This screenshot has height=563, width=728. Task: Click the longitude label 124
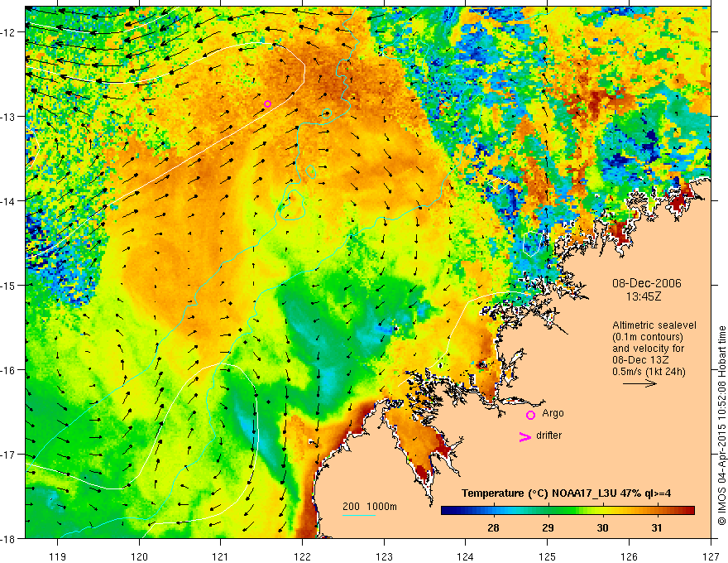466,556
